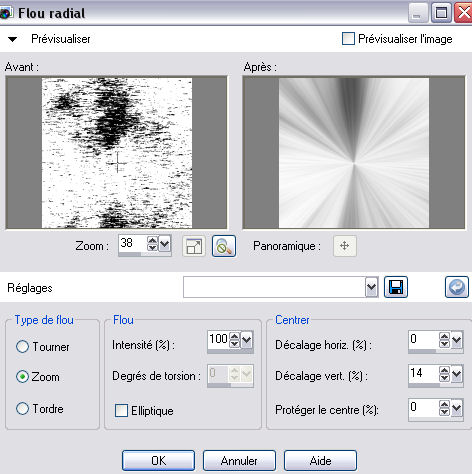
Task: Open the Intensité slider dropdown arrow
Action: [247, 340]
